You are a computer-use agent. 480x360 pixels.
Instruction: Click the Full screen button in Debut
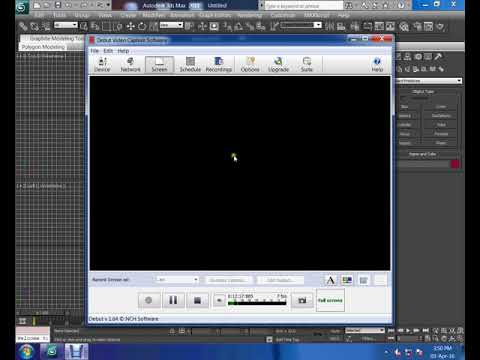coord(330,300)
